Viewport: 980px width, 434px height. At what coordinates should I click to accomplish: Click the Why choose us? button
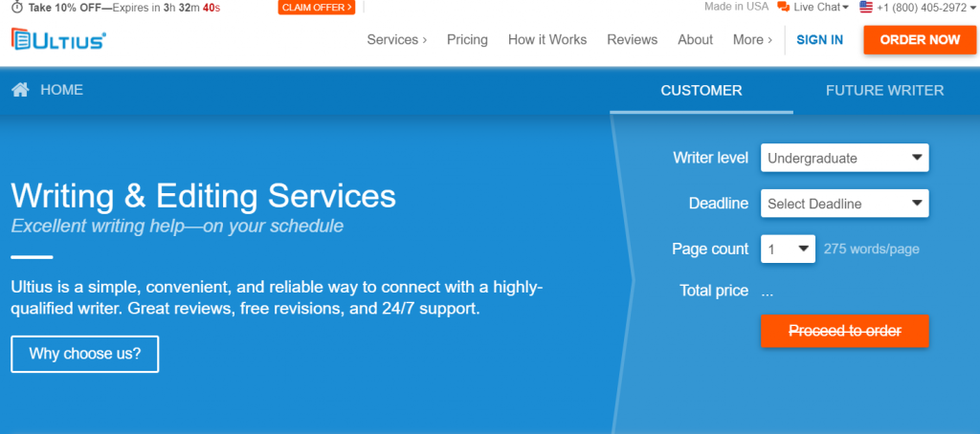coord(85,354)
